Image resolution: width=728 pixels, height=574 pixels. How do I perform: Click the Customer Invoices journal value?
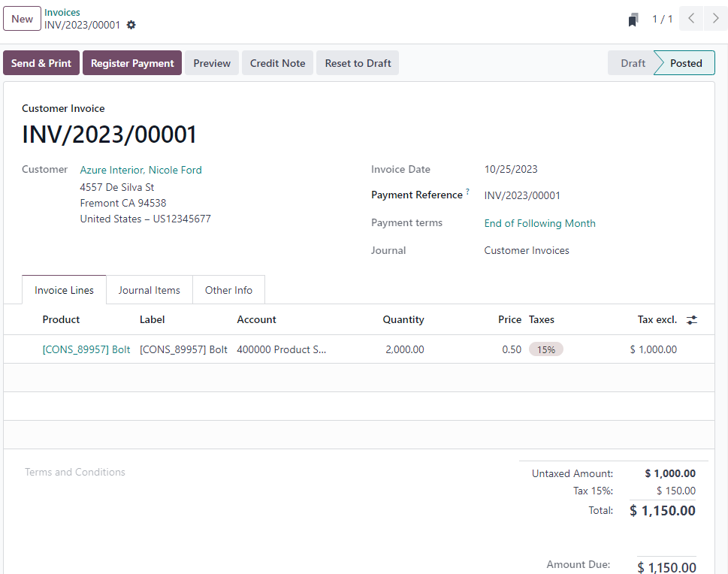(527, 250)
